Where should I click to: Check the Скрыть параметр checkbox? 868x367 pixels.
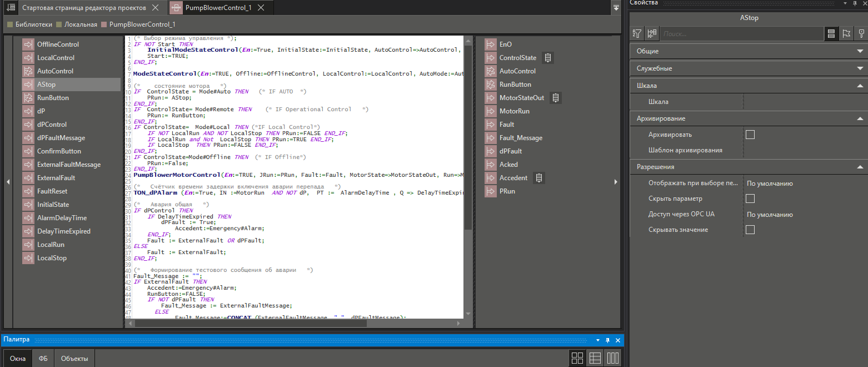click(750, 198)
